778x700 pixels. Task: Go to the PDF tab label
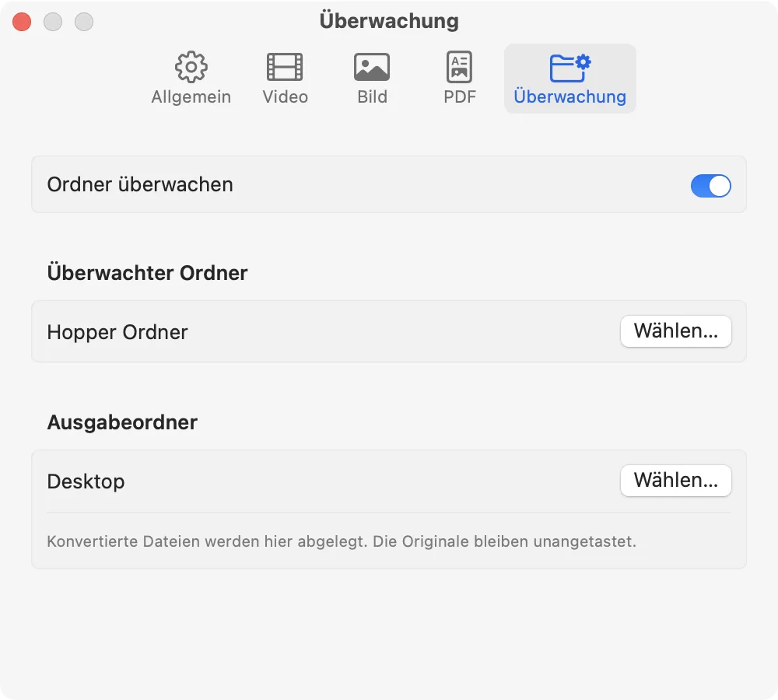pos(459,97)
